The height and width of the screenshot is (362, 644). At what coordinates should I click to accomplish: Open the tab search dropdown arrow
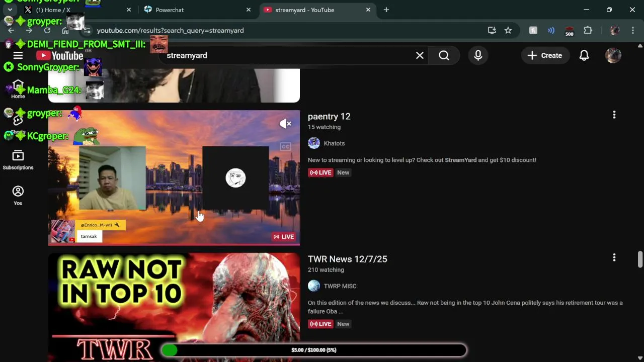click(10, 10)
